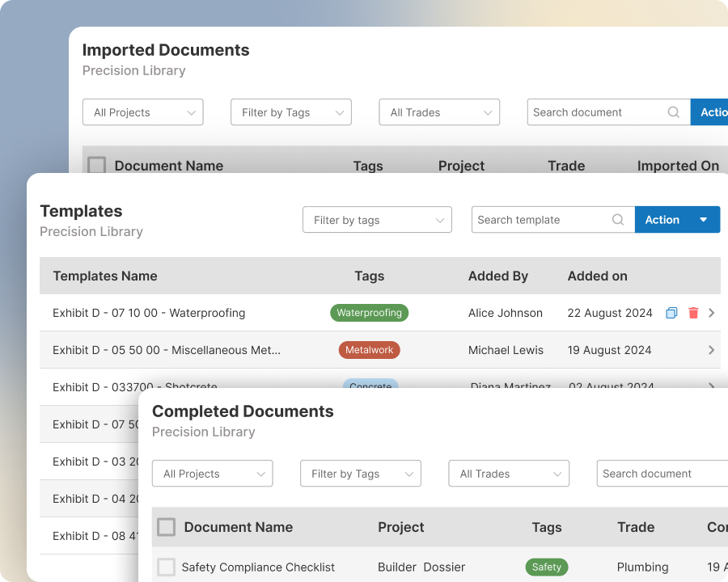Image resolution: width=728 pixels, height=582 pixels.
Task: Open All Projects dropdown in Imported Documents
Action: click(143, 112)
